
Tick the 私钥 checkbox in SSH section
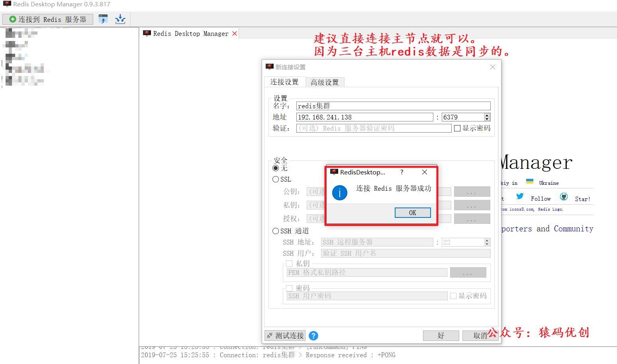[289, 264]
